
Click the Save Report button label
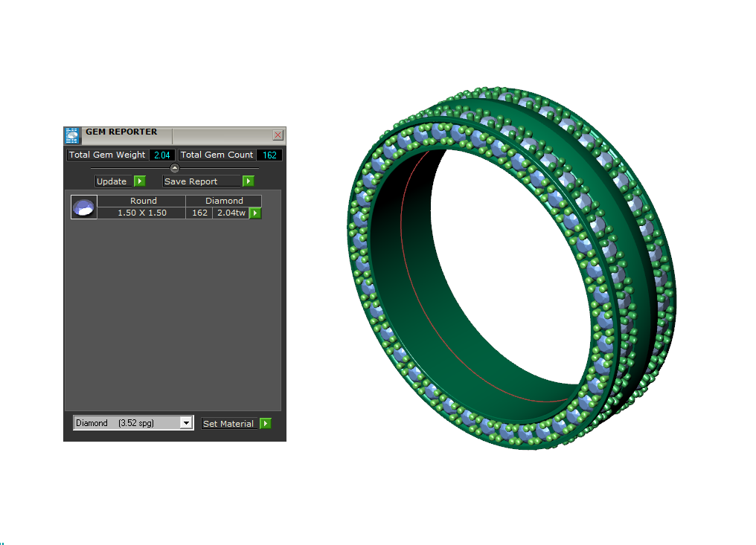click(x=191, y=181)
